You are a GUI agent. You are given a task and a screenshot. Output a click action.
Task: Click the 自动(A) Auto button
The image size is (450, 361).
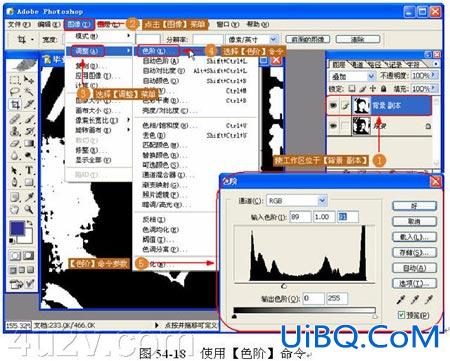414,268
